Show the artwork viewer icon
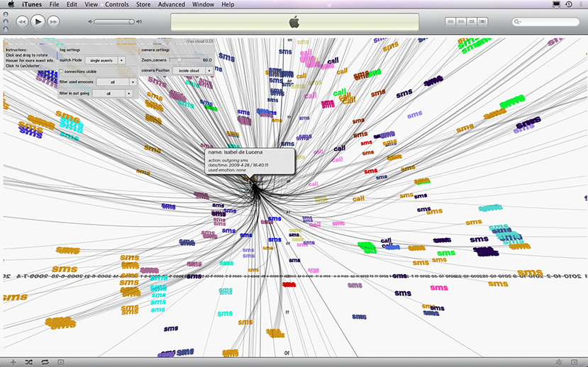Image resolution: width=588 pixels, height=367 pixels. tap(60, 362)
